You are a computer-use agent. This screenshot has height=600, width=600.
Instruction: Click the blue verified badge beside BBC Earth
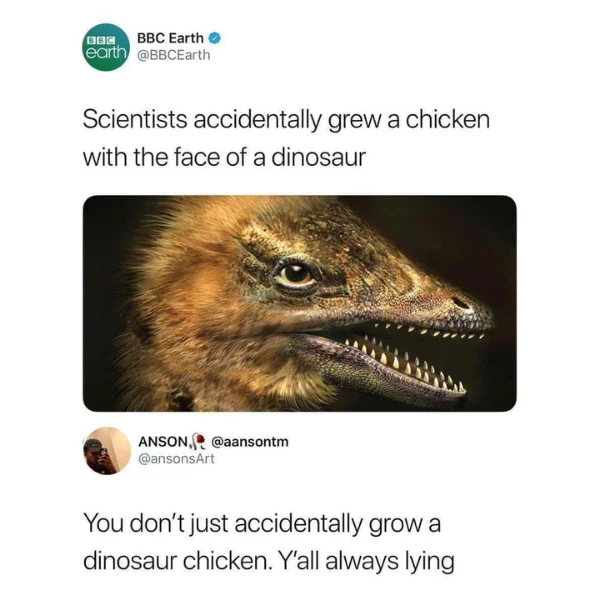pyautogui.click(x=215, y=38)
